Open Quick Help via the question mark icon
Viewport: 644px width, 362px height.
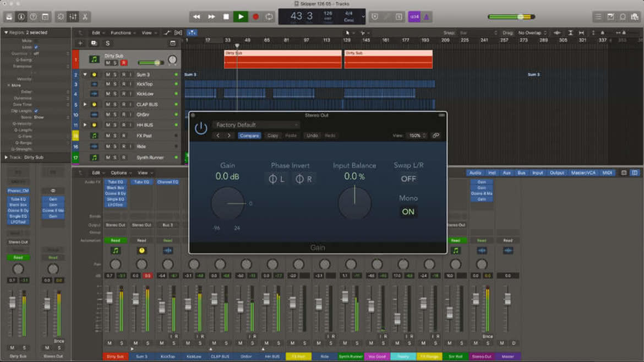(x=33, y=17)
